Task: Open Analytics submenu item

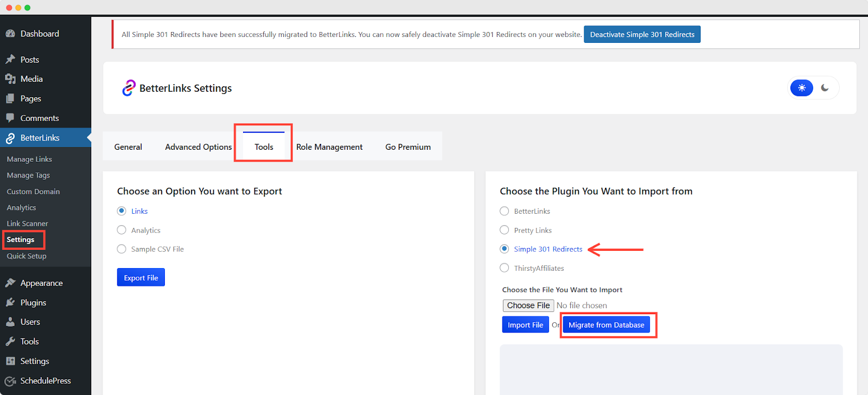Action: [21, 207]
